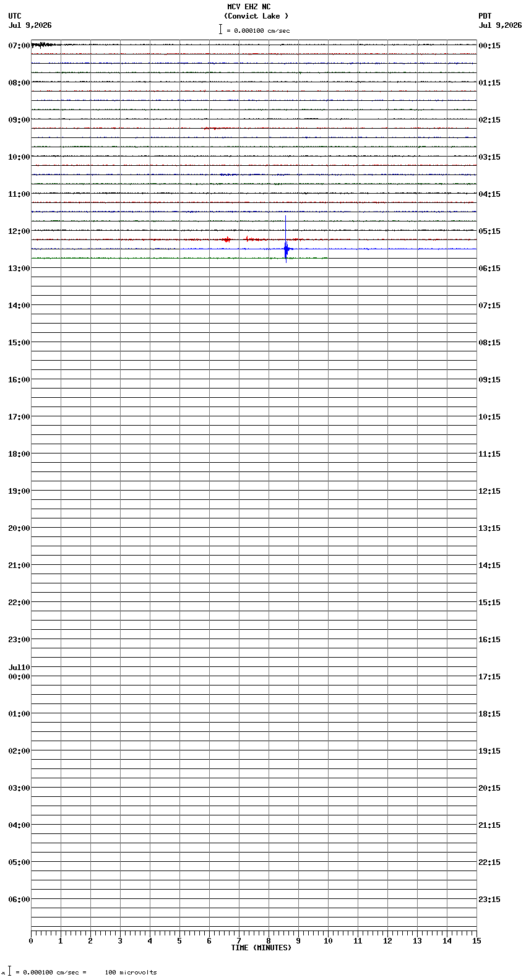Click the "12:15" PDT time label
The image size is (526, 980).
point(489,491)
